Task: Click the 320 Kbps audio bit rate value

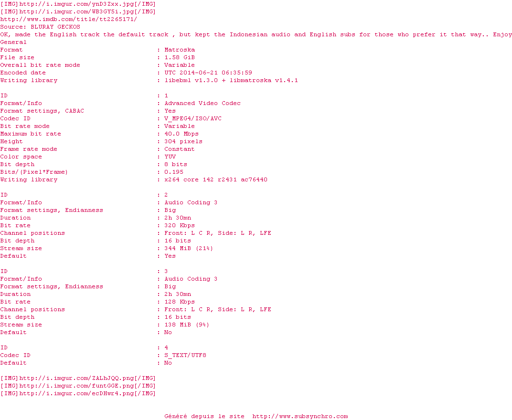Action: point(180,225)
